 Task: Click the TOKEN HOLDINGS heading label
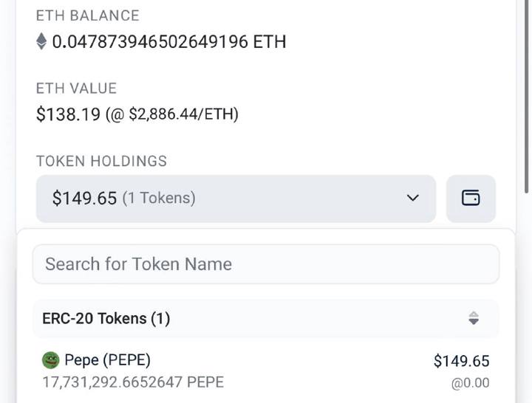point(101,161)
